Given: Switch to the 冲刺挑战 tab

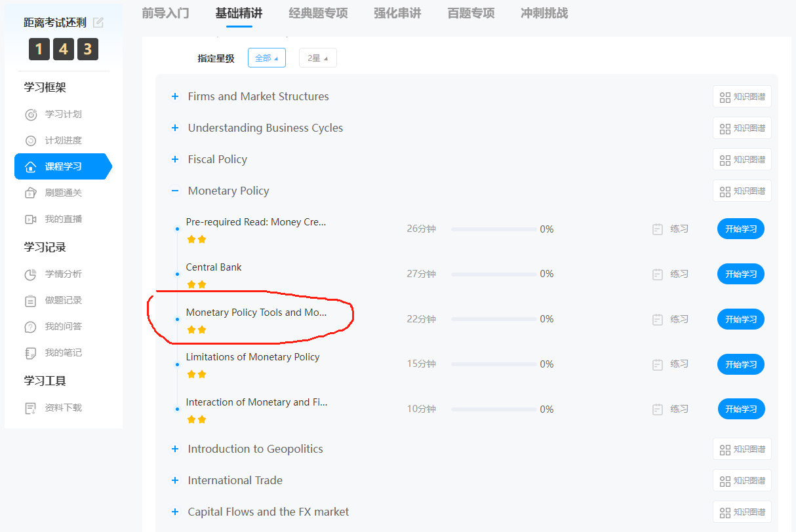Looking at the screenshot, I should 544,13.
